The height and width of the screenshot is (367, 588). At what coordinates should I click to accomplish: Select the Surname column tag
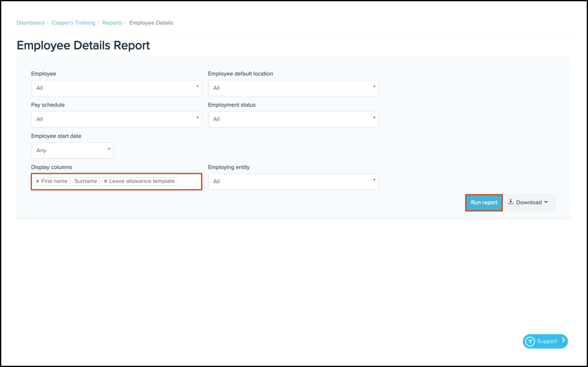click(86, 181)
